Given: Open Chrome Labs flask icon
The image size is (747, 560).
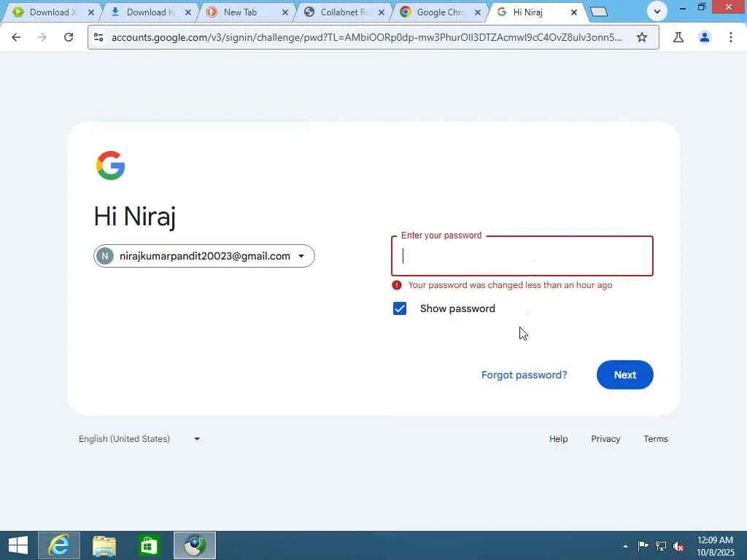Looking at the screenshot, I should pyautogui.click(x=678, y=37).
